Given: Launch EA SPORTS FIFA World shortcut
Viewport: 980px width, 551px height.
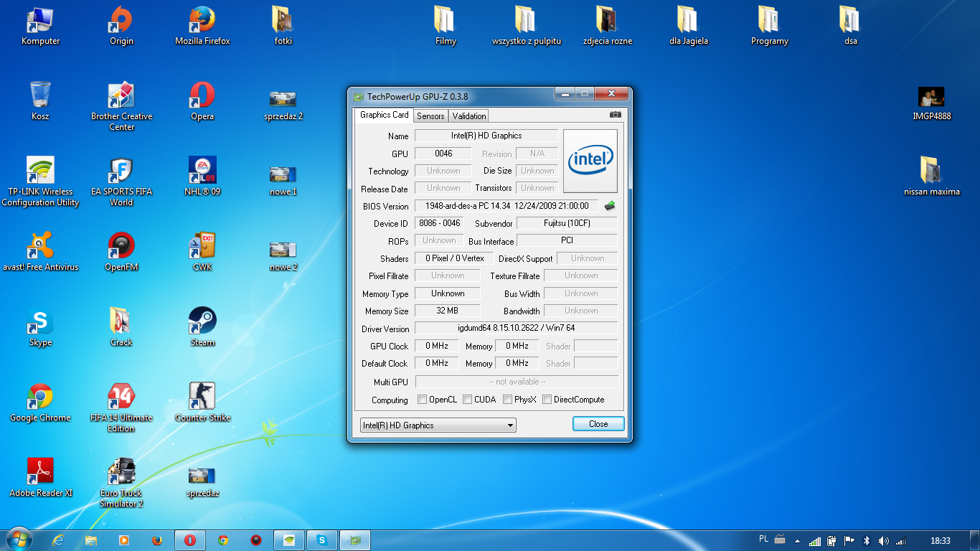Looking at the screenshot, I should point(121,182).
